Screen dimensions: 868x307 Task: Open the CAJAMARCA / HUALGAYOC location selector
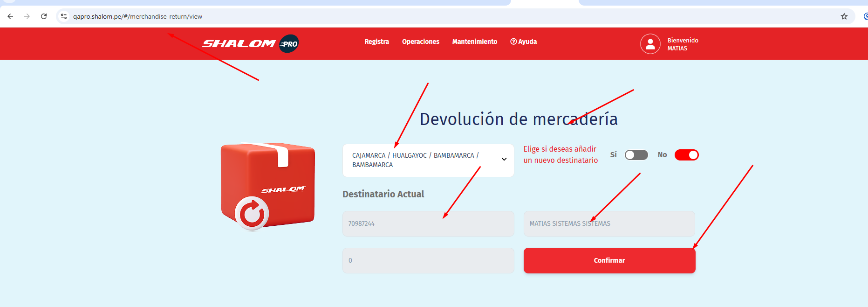(x=419, y=160)
